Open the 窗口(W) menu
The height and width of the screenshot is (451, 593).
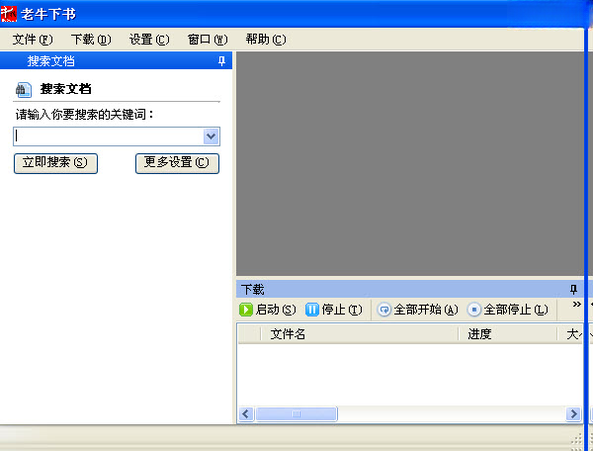coord(208,39)
